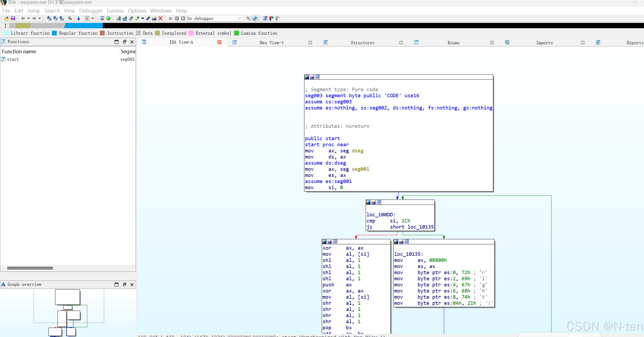644x337 pixels.
Task: Click node color icon in loc_100DD block
Action: coord(368,202)
